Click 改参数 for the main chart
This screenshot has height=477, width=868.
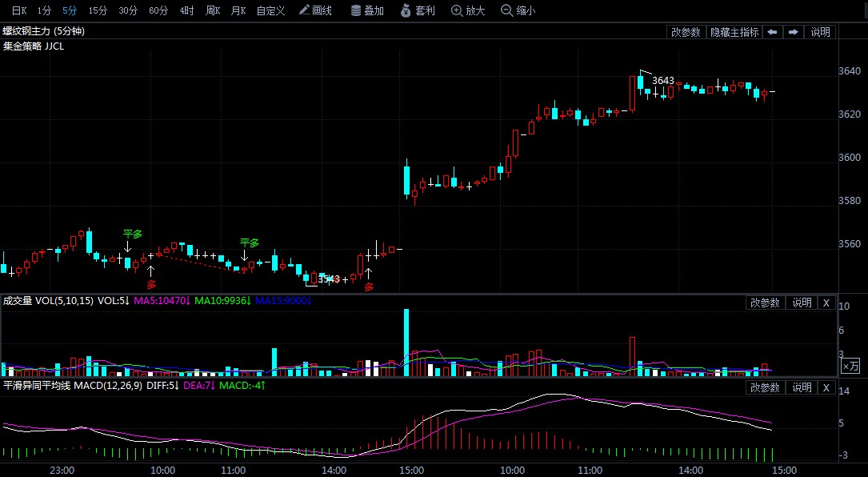coord(686,32)
